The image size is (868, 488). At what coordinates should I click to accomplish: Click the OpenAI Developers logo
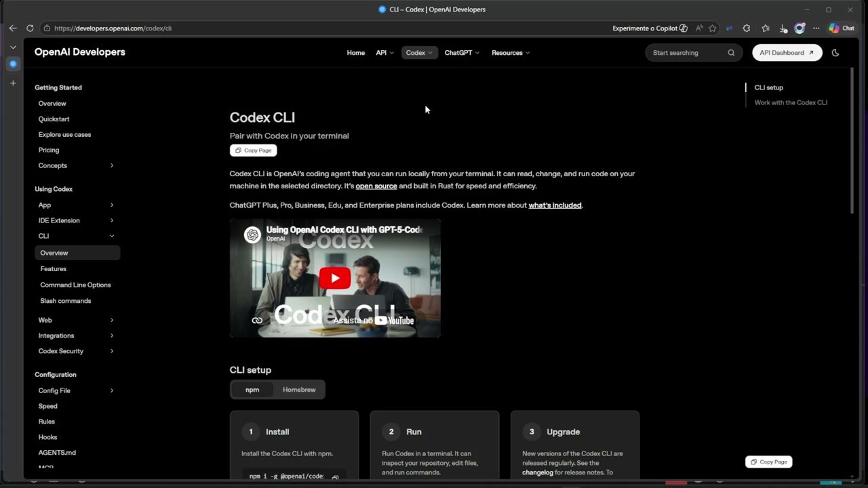coord(80,52)
